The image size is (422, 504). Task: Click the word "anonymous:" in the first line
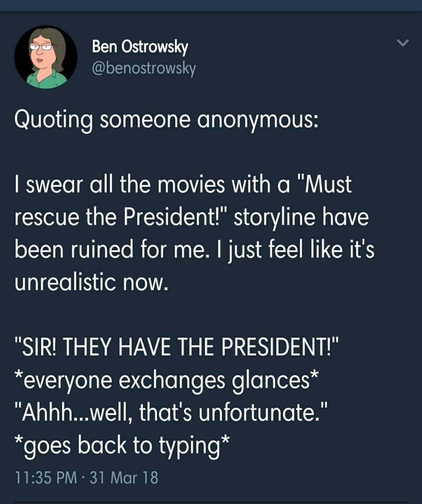[257, 120]
